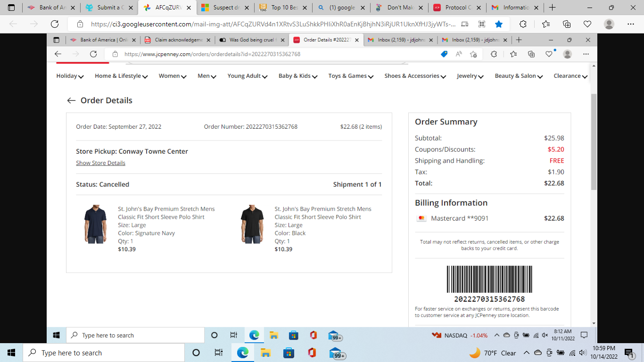Open the Show Store Details link

[100, 163]
